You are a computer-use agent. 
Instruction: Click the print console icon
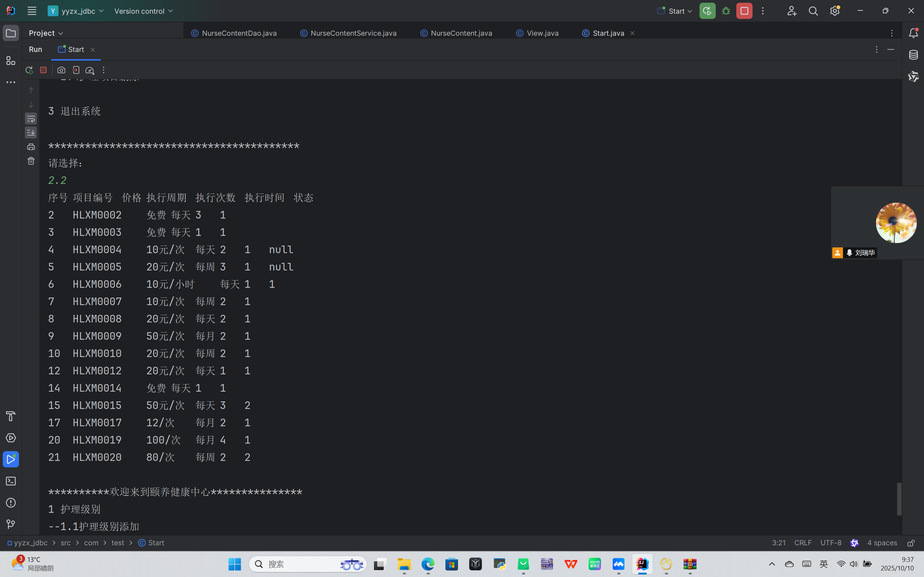pos(31,147)
